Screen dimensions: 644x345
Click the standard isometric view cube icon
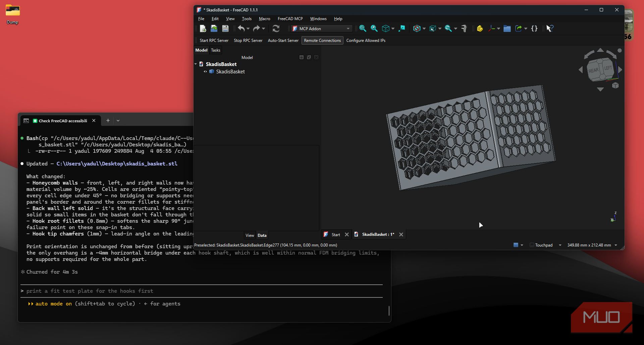[x=386, y=29]
